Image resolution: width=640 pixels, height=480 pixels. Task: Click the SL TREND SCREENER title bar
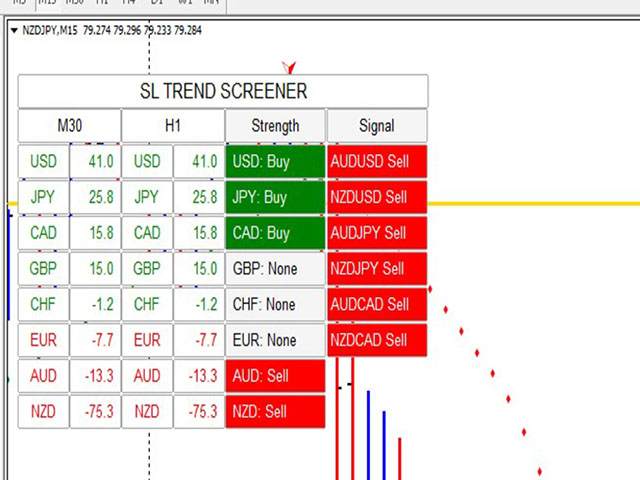(223, 91)
